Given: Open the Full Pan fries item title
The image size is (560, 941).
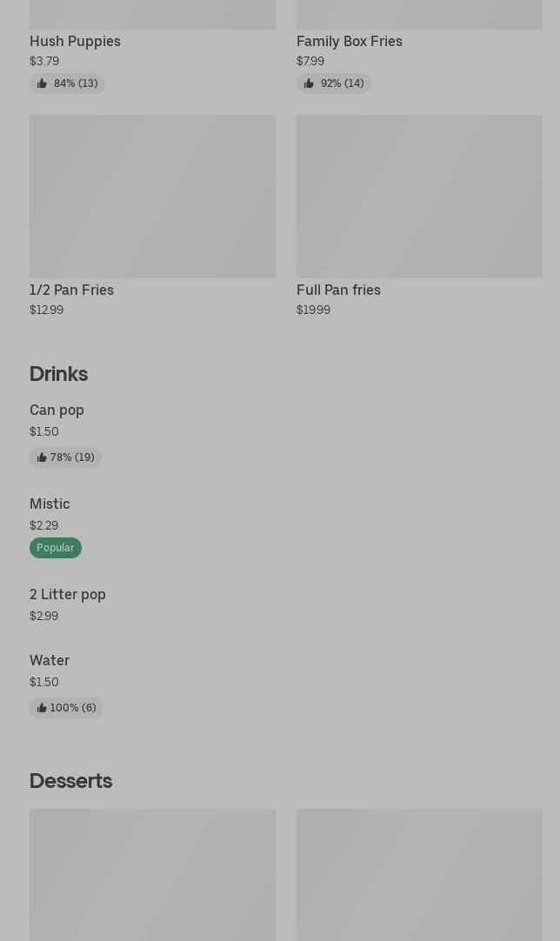Looking at the screenshot, I should [x=338, y=290].
